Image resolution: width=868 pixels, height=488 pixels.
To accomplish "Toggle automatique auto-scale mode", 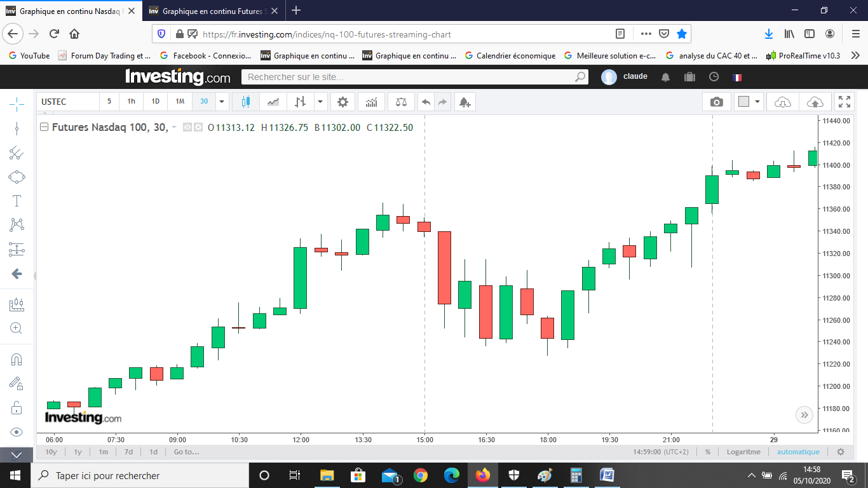I will (x=798, y=452).
